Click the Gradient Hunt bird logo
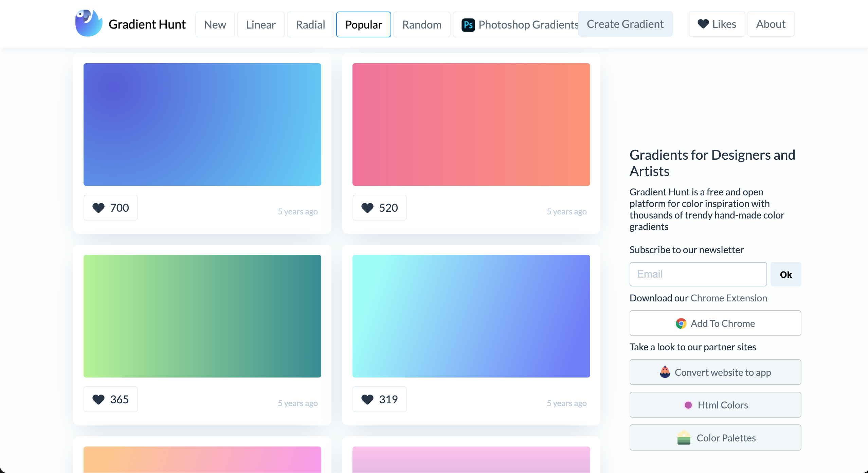This screenshot has width=868, height=473. click(x=89, y=23)
